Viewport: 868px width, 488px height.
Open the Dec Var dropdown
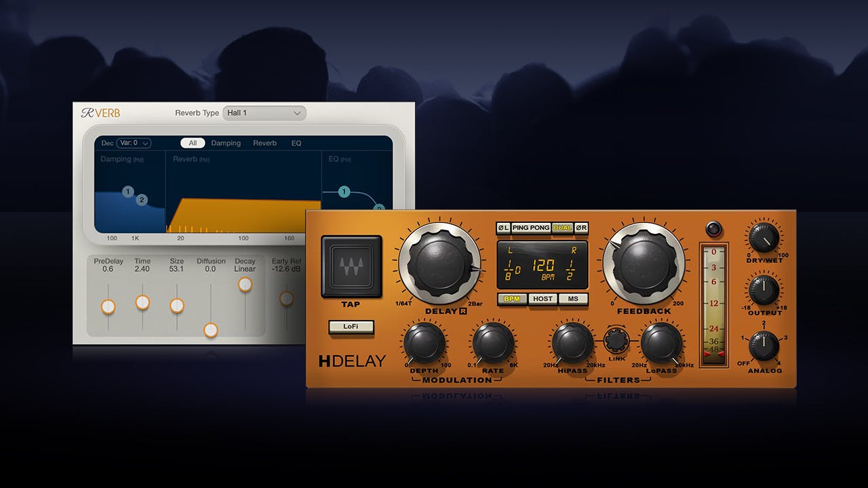134,143
